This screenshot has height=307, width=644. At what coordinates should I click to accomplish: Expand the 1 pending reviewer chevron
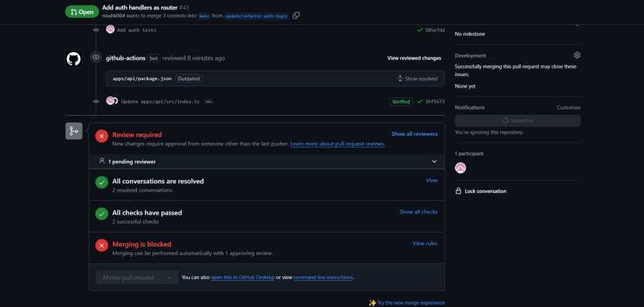(x=434, y=162)
